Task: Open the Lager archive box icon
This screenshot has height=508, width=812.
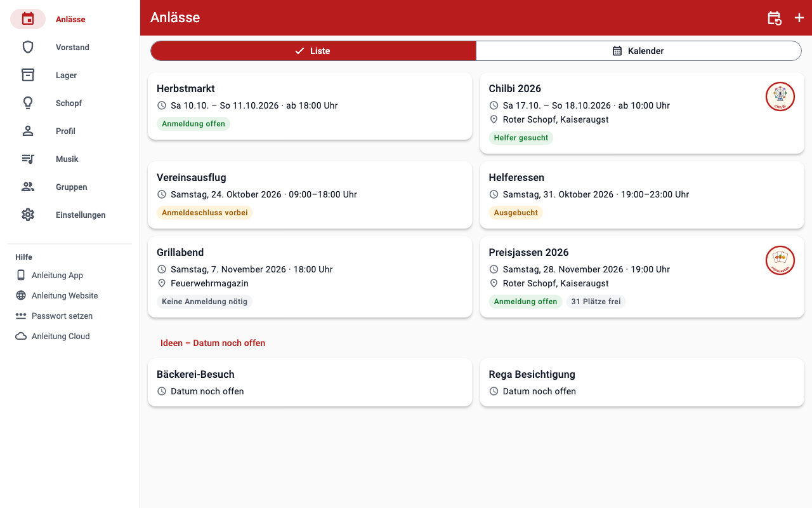Action: (x=28, y=75)
